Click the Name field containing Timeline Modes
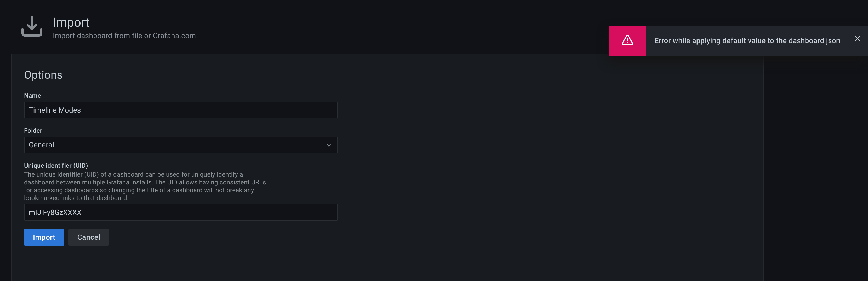 click(x=181, y=110)
